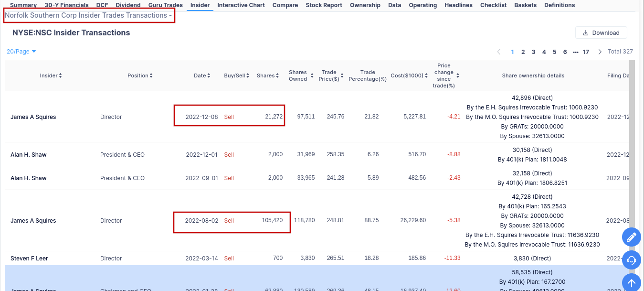644x291 pixels.
Task: Go to previous page arrow
Action: point(499,52)
